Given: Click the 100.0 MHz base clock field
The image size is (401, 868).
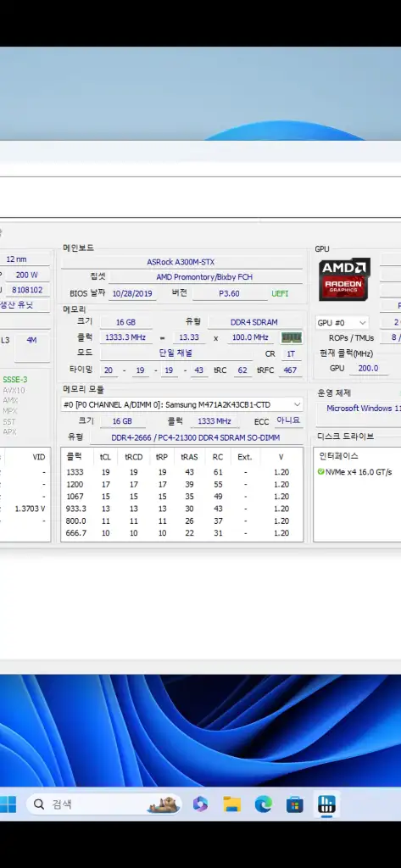Looking at the screenshot, I should pos(251,337).
